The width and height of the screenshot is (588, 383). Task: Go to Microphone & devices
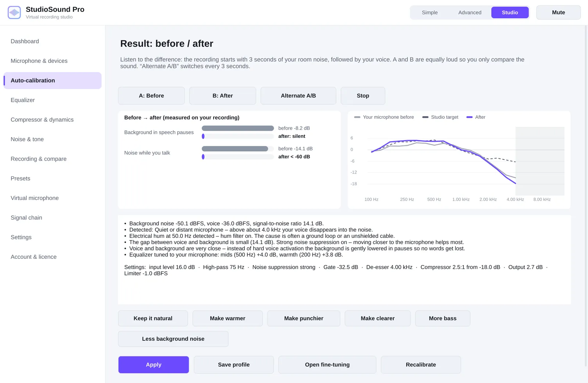(x=53, y=61)
